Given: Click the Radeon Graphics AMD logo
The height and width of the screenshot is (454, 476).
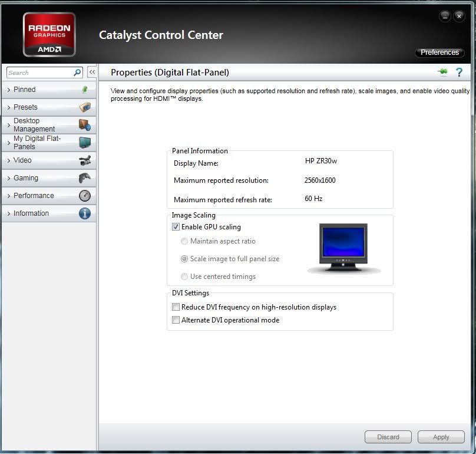Looking at the screenshot, I should (49, 35).
